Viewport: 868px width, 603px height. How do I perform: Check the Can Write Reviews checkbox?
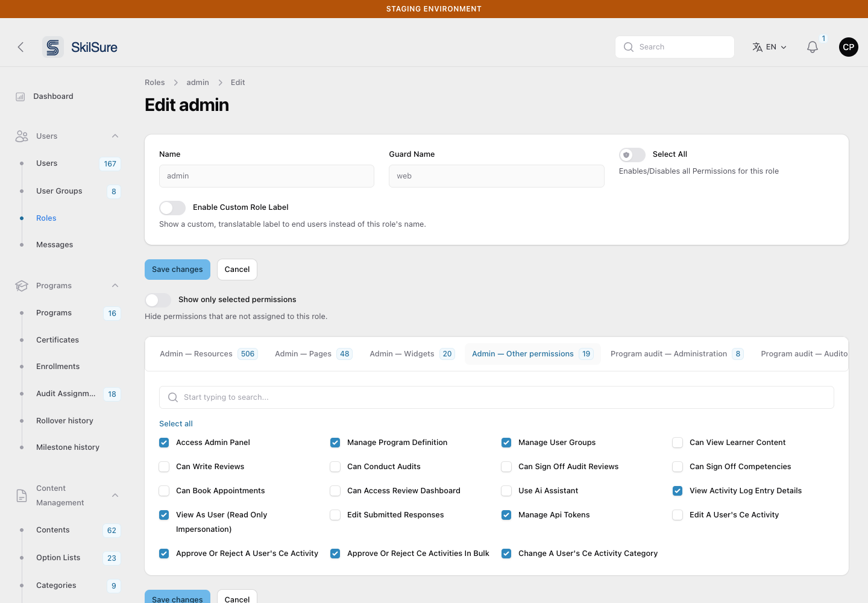pos(164,467)
